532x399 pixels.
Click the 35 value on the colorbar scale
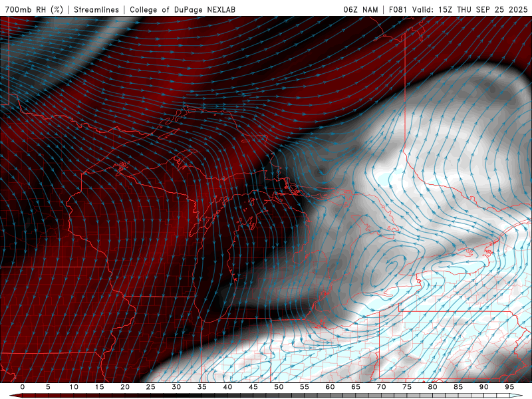202,387
